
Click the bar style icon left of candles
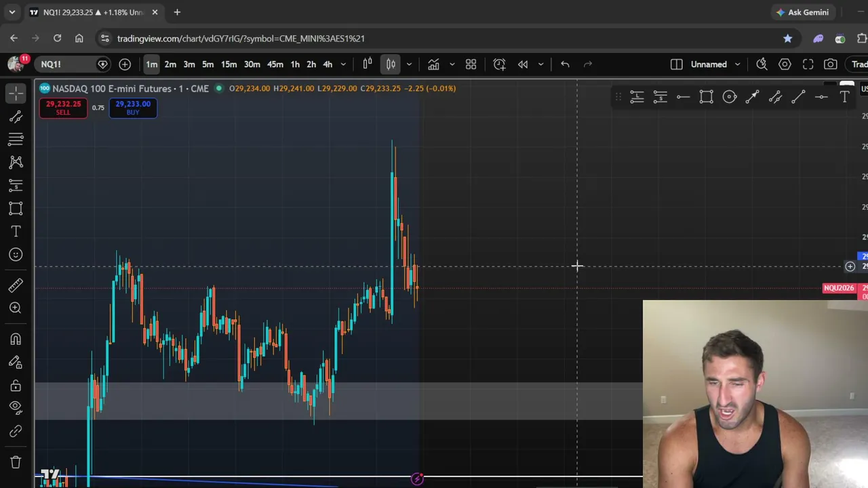368,64
